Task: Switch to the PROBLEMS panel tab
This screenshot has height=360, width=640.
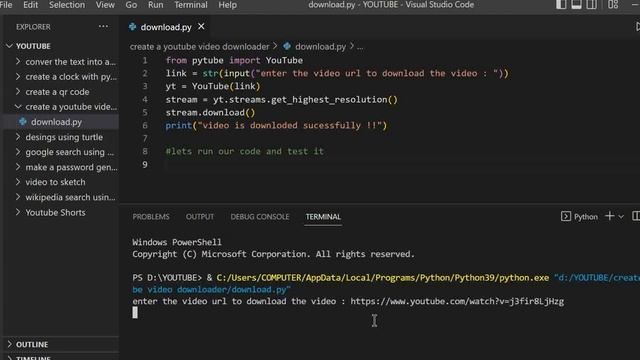Action: pyautogui.click(x=151, y=217)
